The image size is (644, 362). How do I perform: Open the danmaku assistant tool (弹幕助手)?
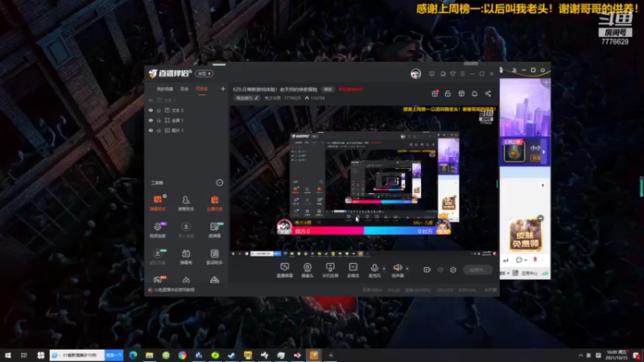click(157, 203)
